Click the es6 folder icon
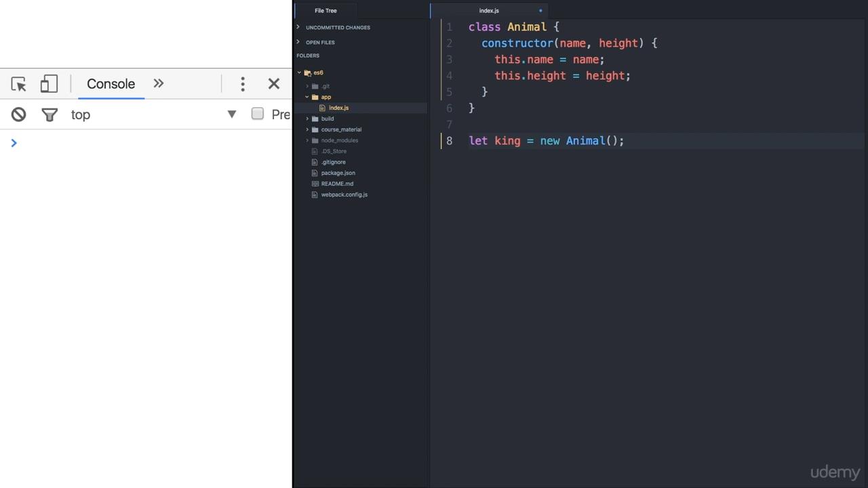Screen dimensions: 868x488 pos(308,73)
